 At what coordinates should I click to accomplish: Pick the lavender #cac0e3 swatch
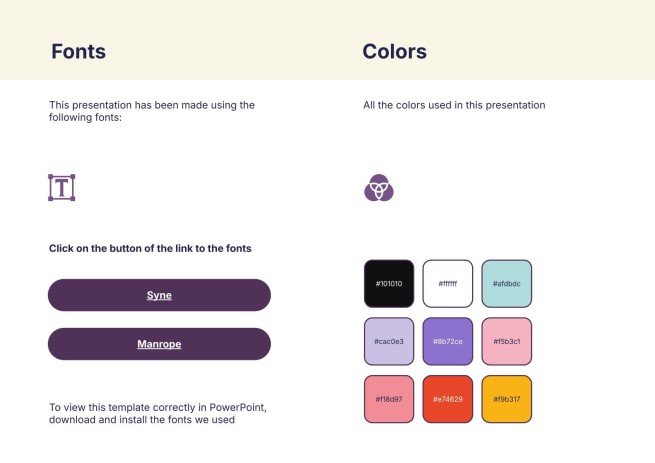pyautogui.click(x=389, y=342)
